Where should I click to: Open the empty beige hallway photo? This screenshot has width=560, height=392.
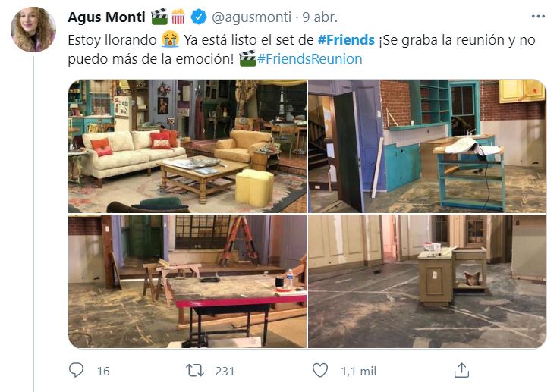[427, 281]
